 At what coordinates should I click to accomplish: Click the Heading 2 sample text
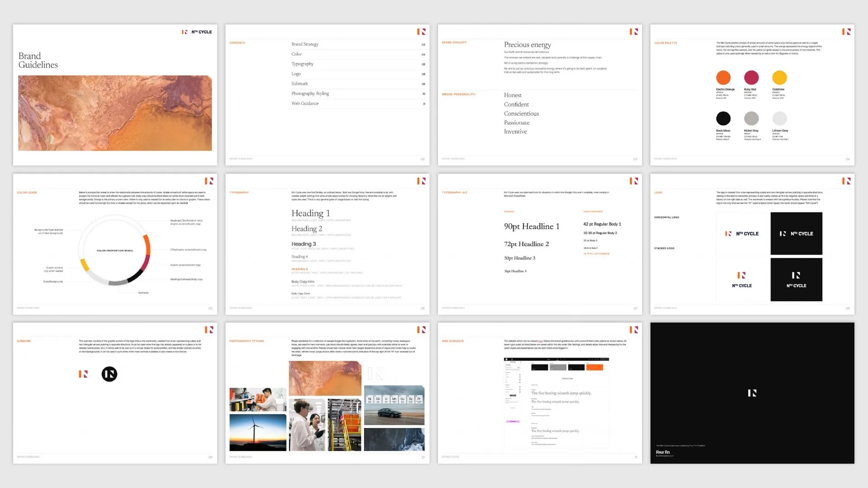pos(307,229)
